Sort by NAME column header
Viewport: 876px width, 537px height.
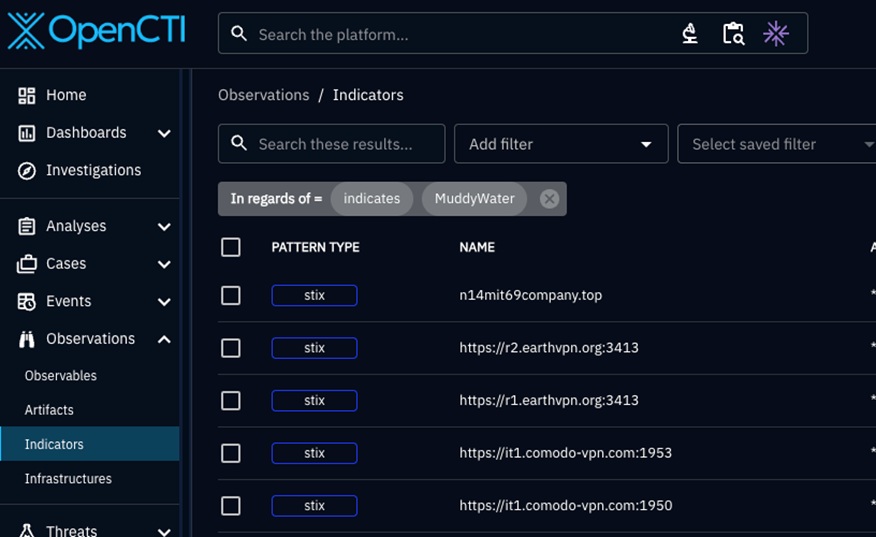(477, 247)
